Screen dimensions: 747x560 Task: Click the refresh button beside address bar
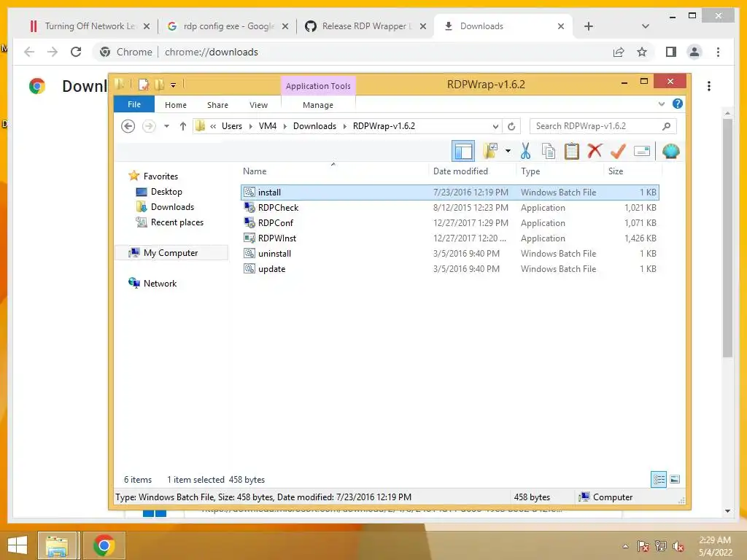(x=511, y=126)
